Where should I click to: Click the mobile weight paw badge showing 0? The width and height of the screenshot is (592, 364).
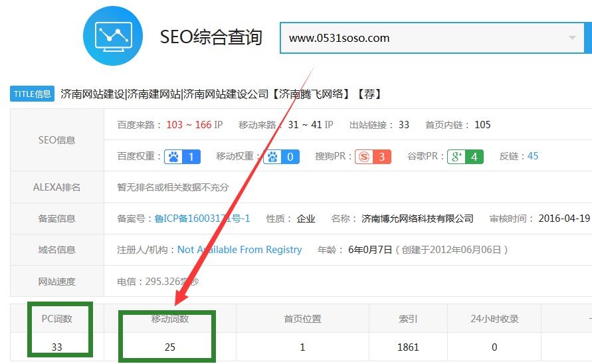coord(281,157)
